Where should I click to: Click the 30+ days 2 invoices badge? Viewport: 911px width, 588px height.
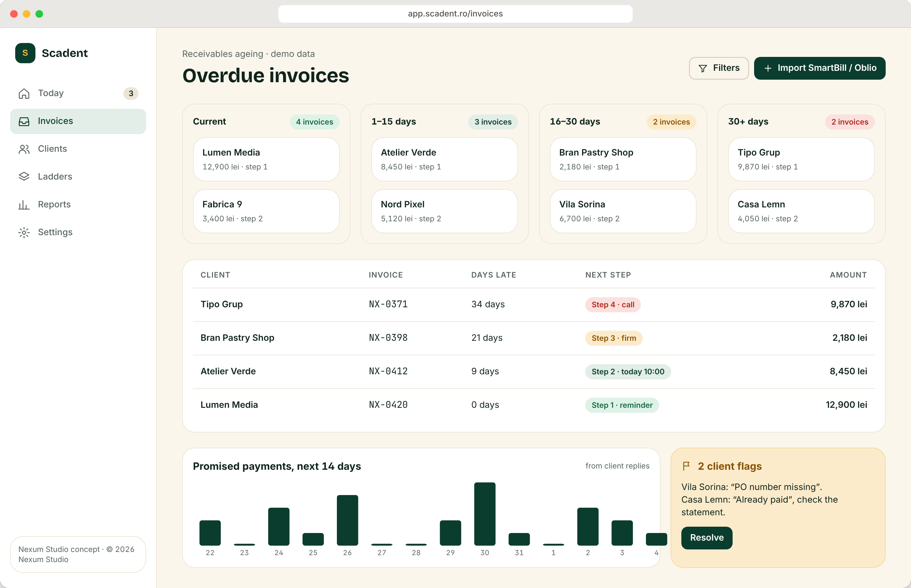pyautogui.click(x=850, y=122)
